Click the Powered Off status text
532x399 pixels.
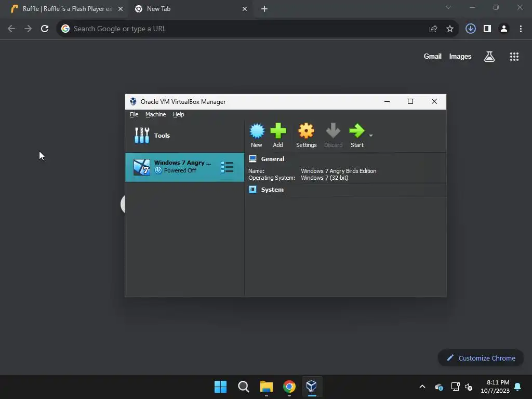[180, 170]
